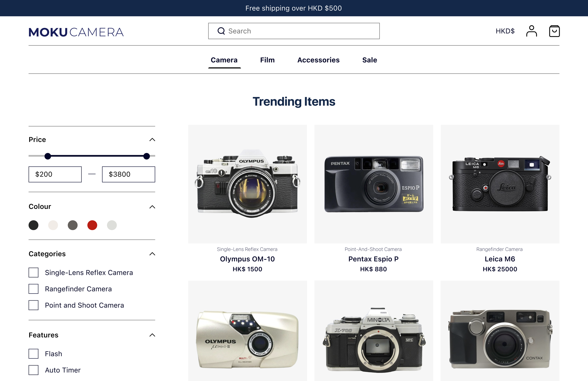Screen dimensions: 588x381
Task: Collapse the Price filter section
Action: 152,140
